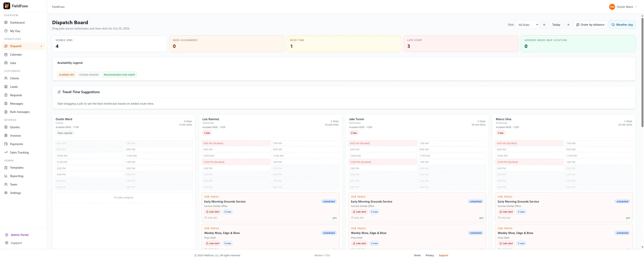Screen dimensions: 644x261
Task: Click the Payments wallet icon
Action: pyautogui.click(x=6, y=144)
